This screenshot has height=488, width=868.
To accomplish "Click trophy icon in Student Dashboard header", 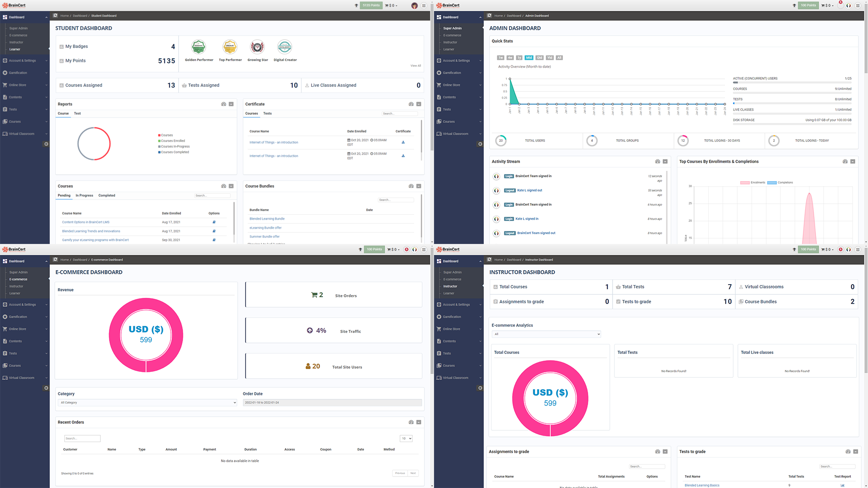I will (356, 6).
